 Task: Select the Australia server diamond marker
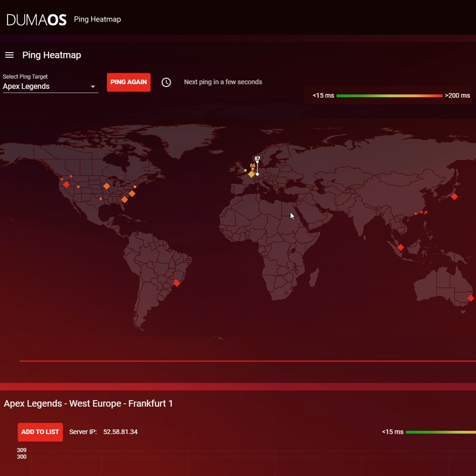click(470, 298)
